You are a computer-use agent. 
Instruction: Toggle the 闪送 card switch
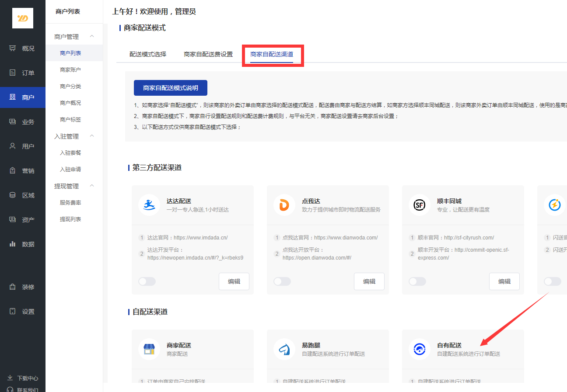553,281
